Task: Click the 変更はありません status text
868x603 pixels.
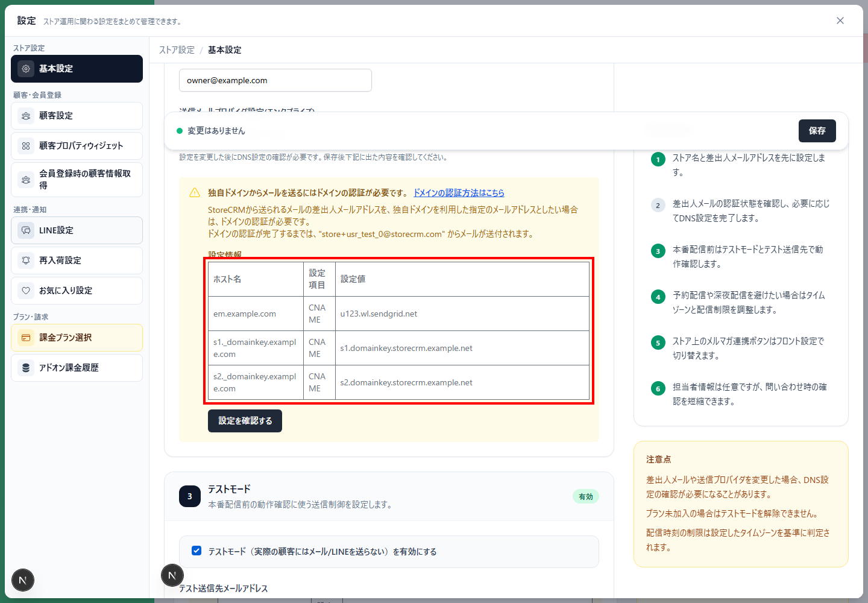Action: pos(216,131)
